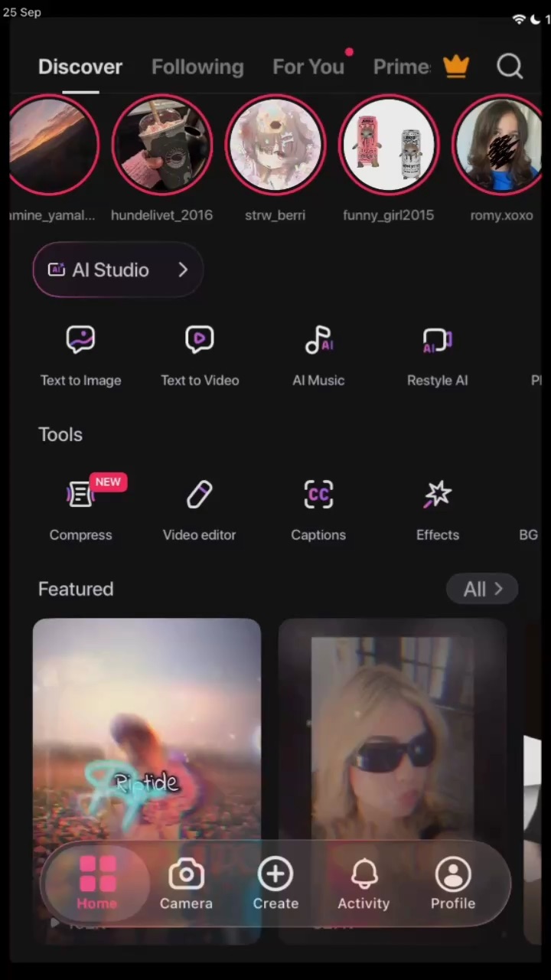
Task: Open the Text to Image tool
Action: point(80,356)
